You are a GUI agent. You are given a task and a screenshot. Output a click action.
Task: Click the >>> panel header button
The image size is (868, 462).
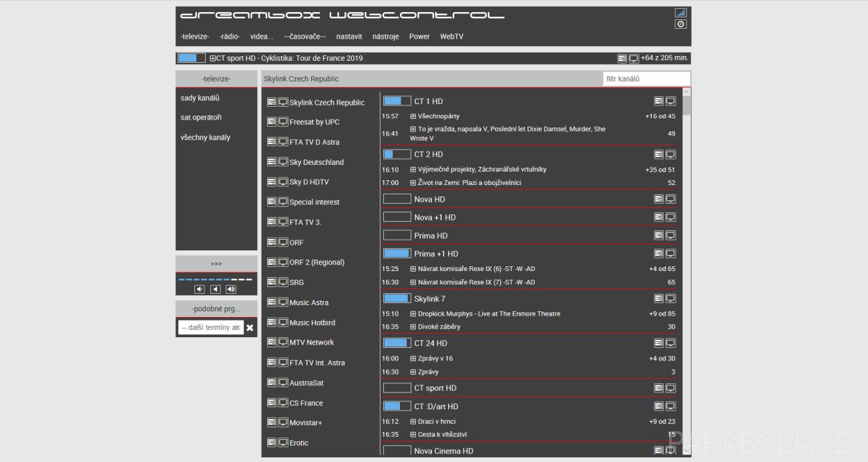pos(216,264)
